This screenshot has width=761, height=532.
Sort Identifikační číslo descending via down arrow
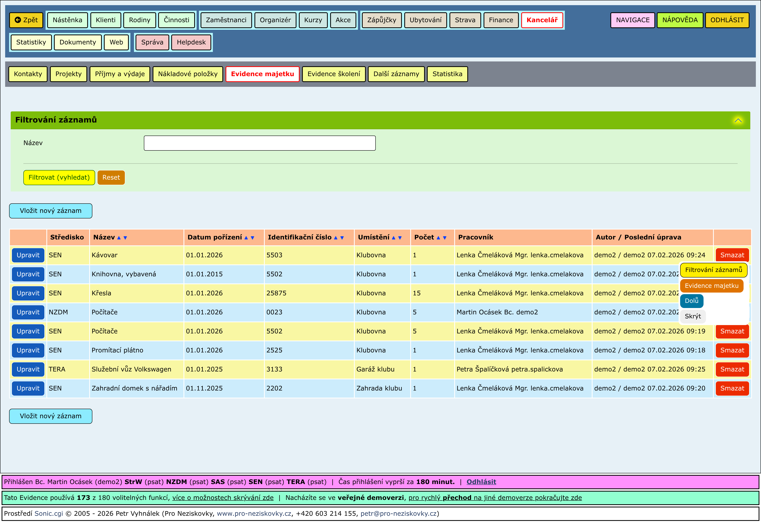(x=342, y=238)
